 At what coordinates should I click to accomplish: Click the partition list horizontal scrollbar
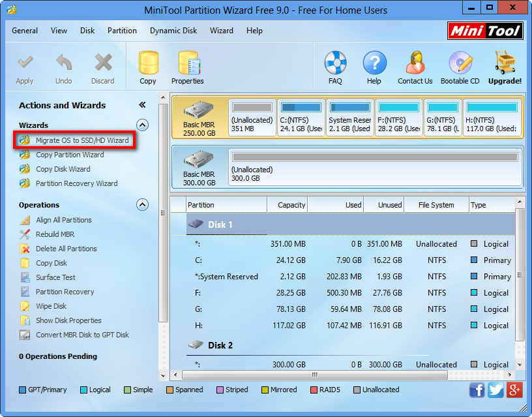tap(314, 375)
